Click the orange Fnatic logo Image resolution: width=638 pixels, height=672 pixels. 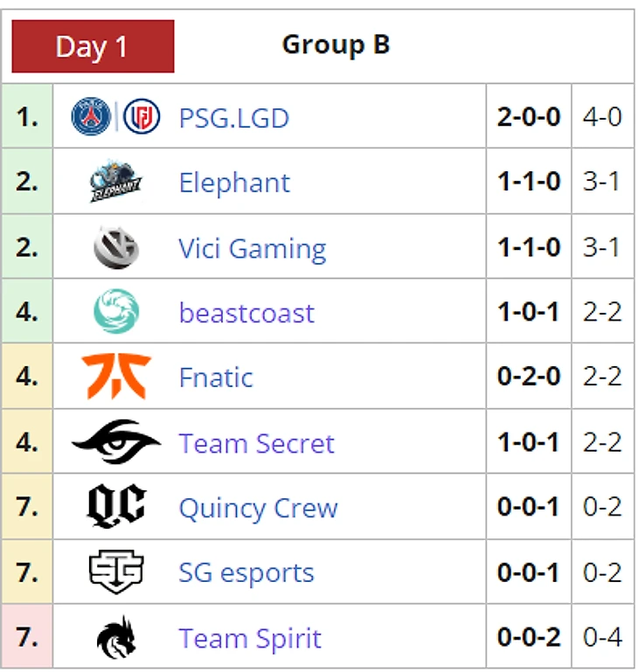(116, 377)
